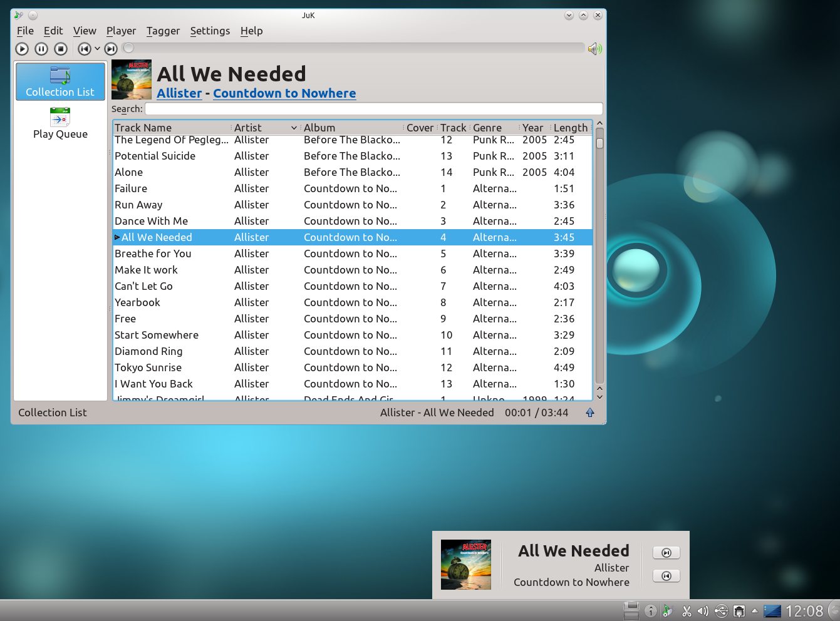Image resolution: width=840 pixels, height=621 pixels.
Task: Stop playback with the toolbar stop icon
Action: click(61, 49)
